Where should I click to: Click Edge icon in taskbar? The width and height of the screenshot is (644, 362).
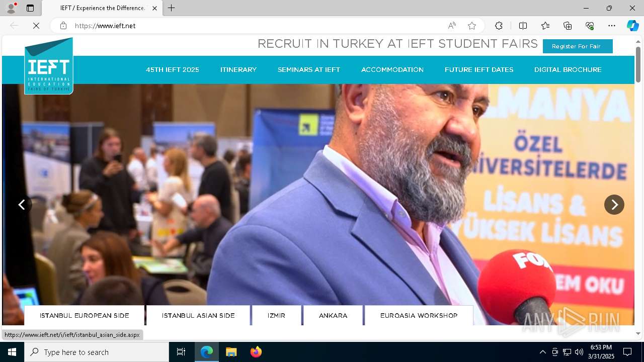pyautogui.click(x=207, y=352)
